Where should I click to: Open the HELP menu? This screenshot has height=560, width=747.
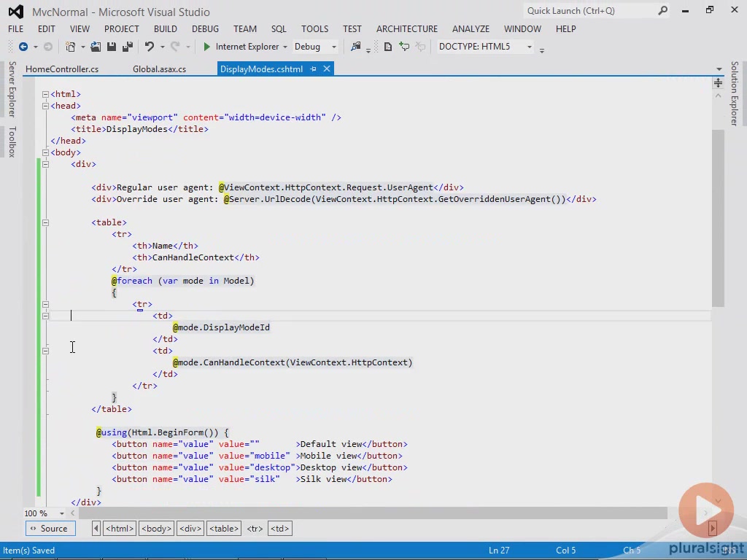point(565,29)
